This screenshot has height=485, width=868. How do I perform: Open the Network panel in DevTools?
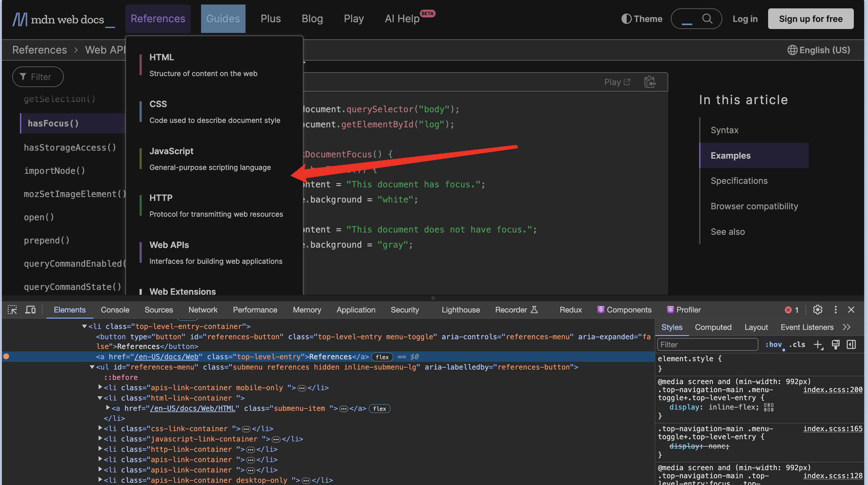pyautogui.click(x=203, y=310)
